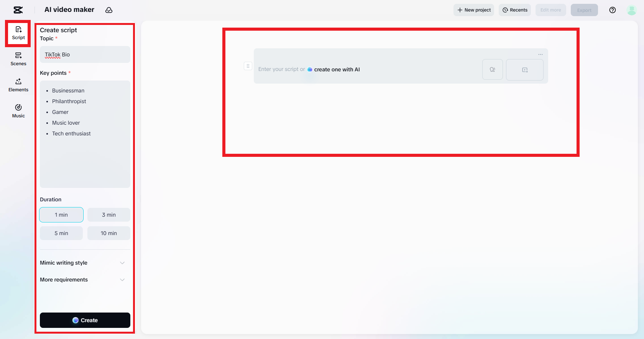Expand the Mimic writing style section
644x339 pixels.
point(83,263)
